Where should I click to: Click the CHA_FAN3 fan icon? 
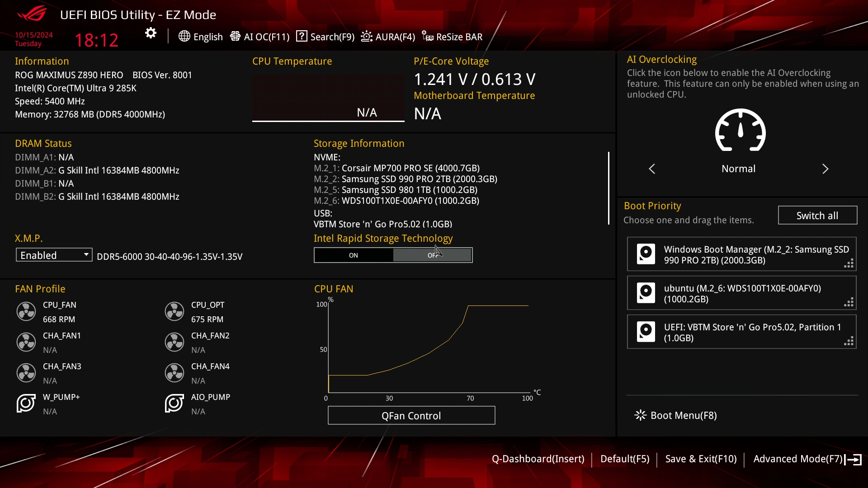[x=26, y=373]
